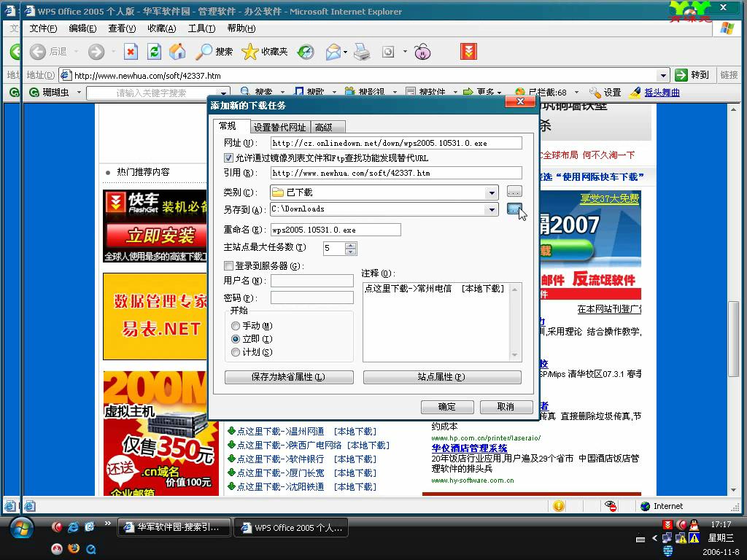The image size is (747, 560).
Task: Click the pink pig toolbar icon
Action: [422, 52]
